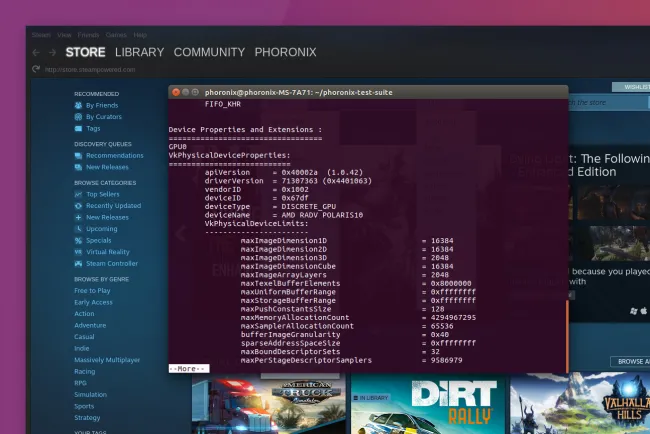Screen dimensions: 650x434
Task: Switch to the COMMUNITY tab
Action: coord(209,52)
